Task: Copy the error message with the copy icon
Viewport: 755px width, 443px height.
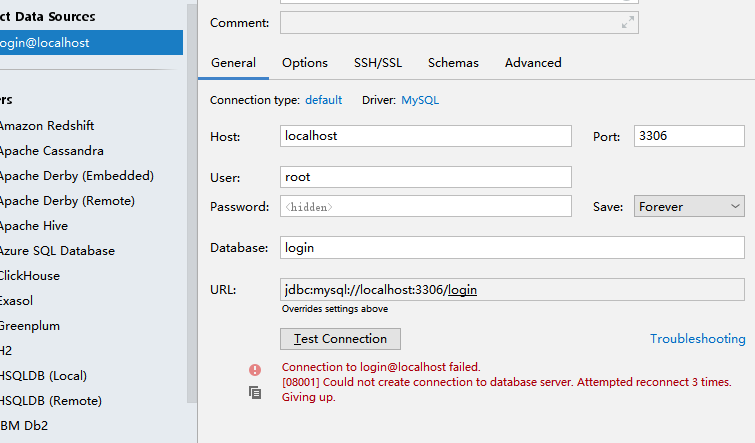Action: [x=255, y=393]
